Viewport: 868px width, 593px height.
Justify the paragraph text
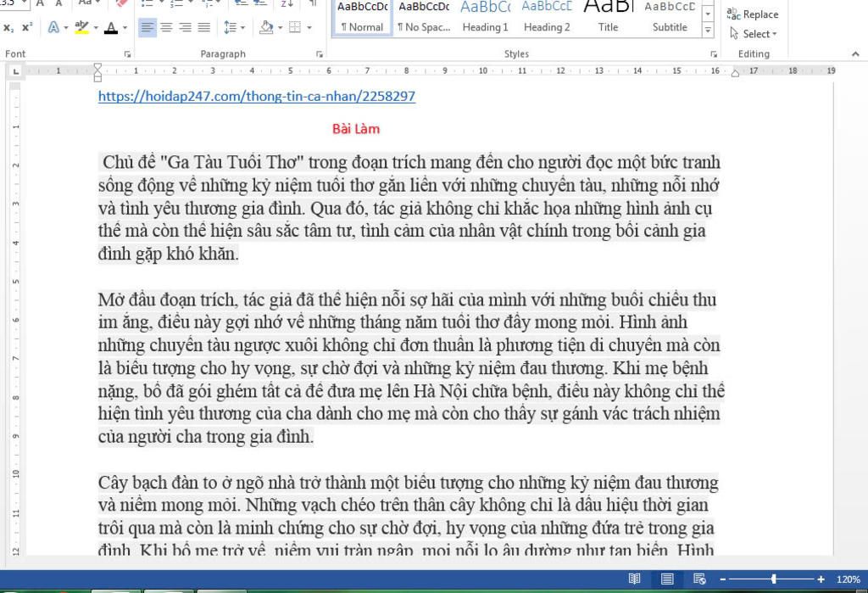point(203,27)
